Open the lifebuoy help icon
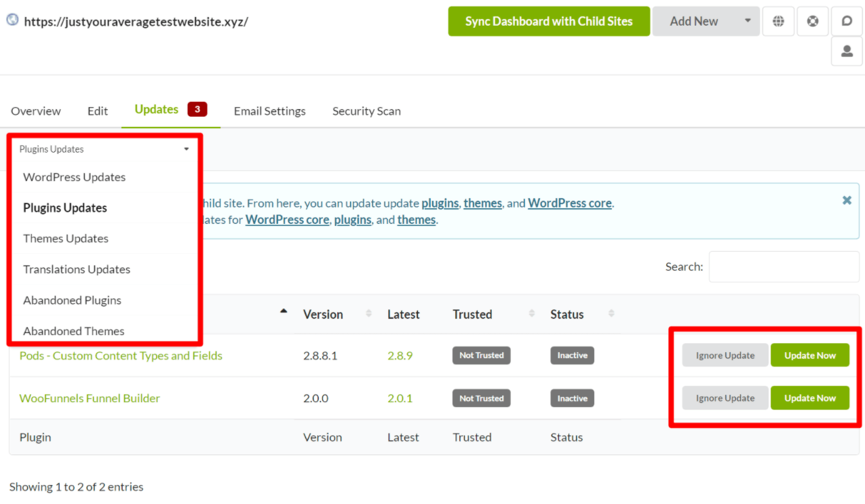The height and width of the screenshot is (504, 865). [x=813, y=21]
